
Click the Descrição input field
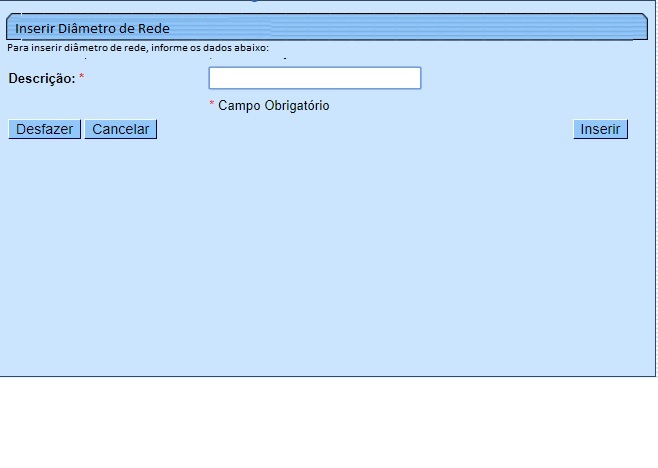click(315, 78)
